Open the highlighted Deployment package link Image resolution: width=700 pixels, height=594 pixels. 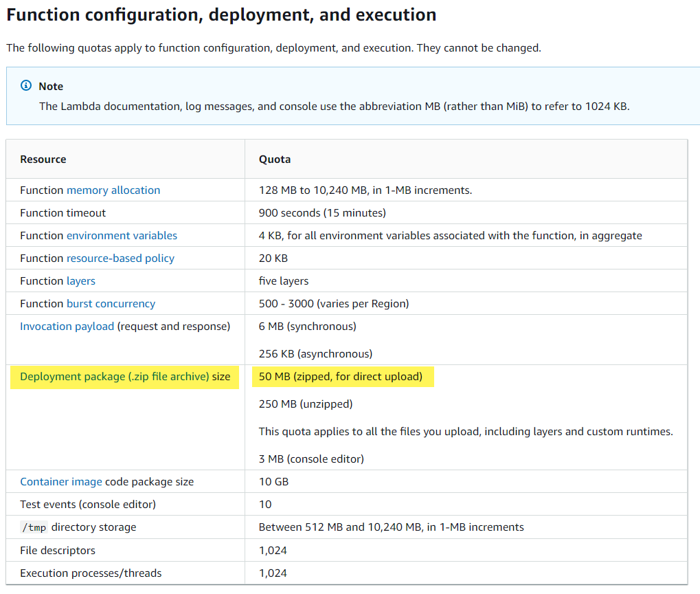pos(114,377)
